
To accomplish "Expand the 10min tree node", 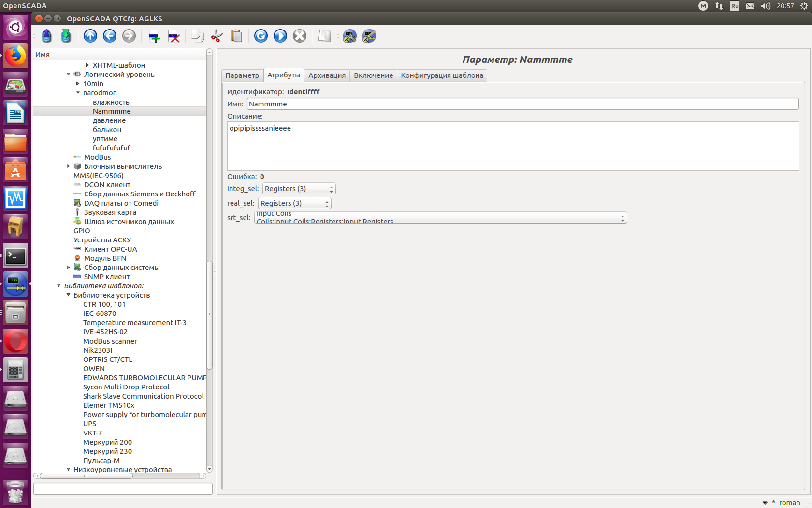I will [78, 84].
